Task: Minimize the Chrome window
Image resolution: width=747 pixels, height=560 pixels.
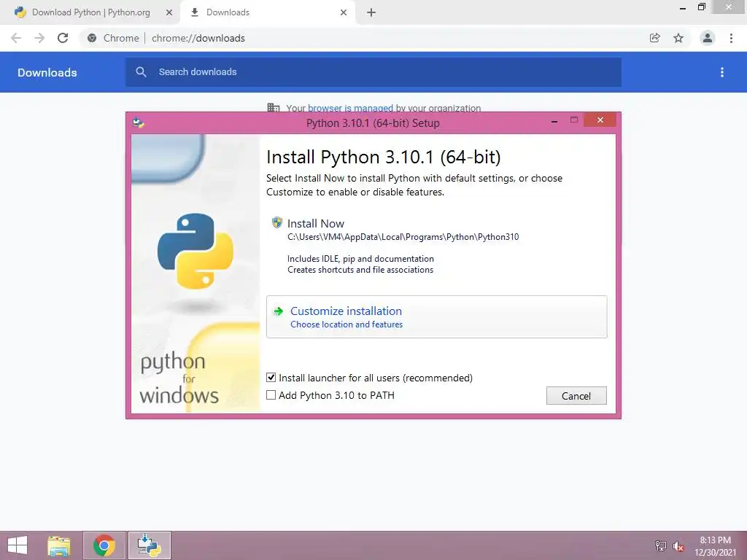Action: click(x=683, y=7)
